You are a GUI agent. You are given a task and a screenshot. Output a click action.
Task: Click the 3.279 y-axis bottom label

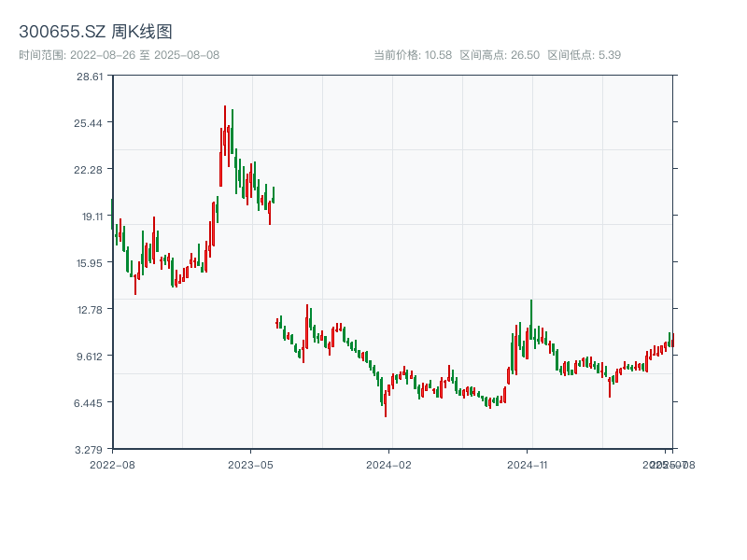click(90, 449)
